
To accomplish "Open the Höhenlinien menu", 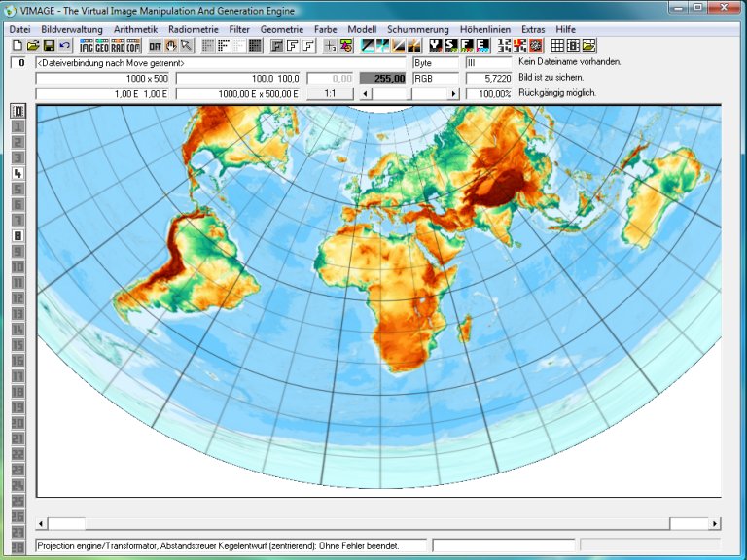I will [486, 29].
